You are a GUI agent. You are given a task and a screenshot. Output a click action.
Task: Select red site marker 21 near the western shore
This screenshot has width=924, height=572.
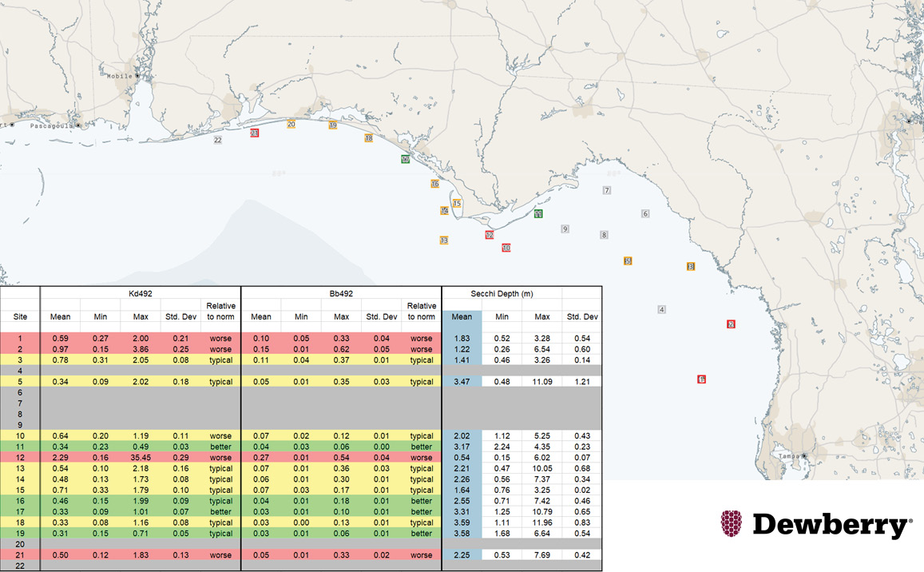click(x=254, y=133)
